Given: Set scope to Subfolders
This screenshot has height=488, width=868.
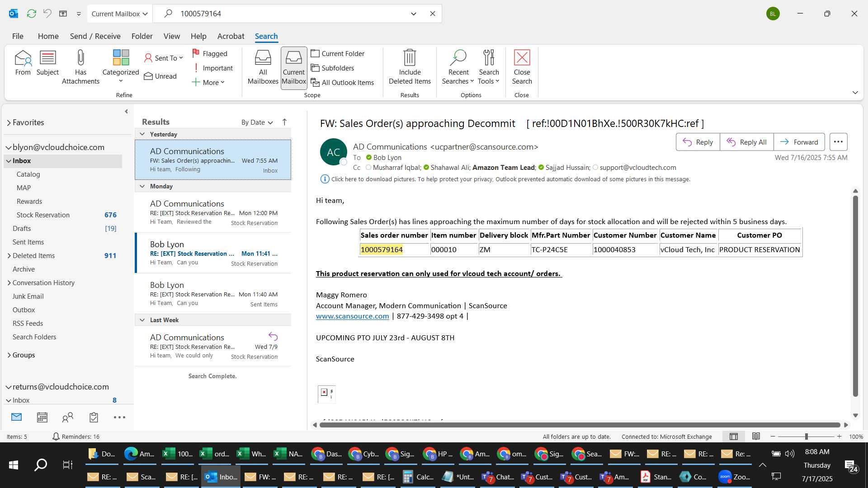Looking at the screenshot, I should pos(332,68).
